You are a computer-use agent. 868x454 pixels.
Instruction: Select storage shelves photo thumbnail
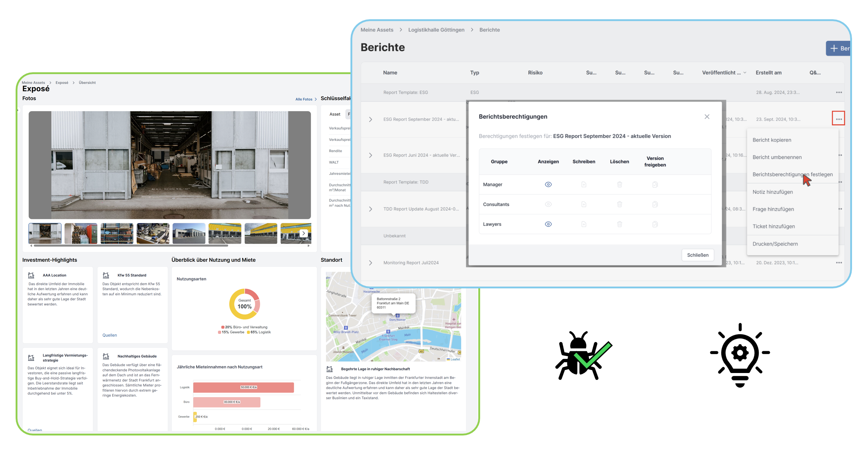[x=117, y=233]
